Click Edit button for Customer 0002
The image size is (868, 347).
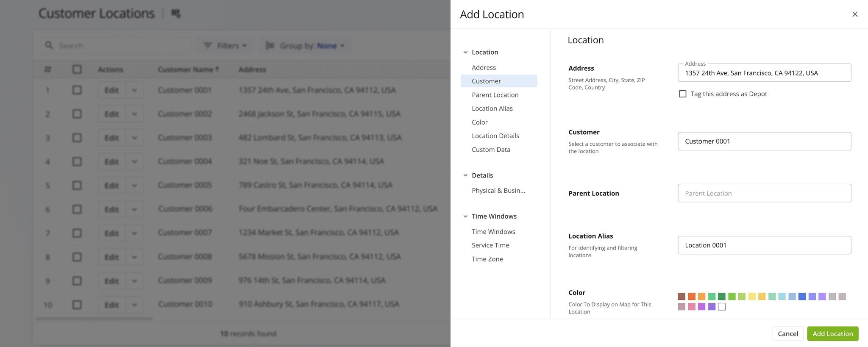112,114
